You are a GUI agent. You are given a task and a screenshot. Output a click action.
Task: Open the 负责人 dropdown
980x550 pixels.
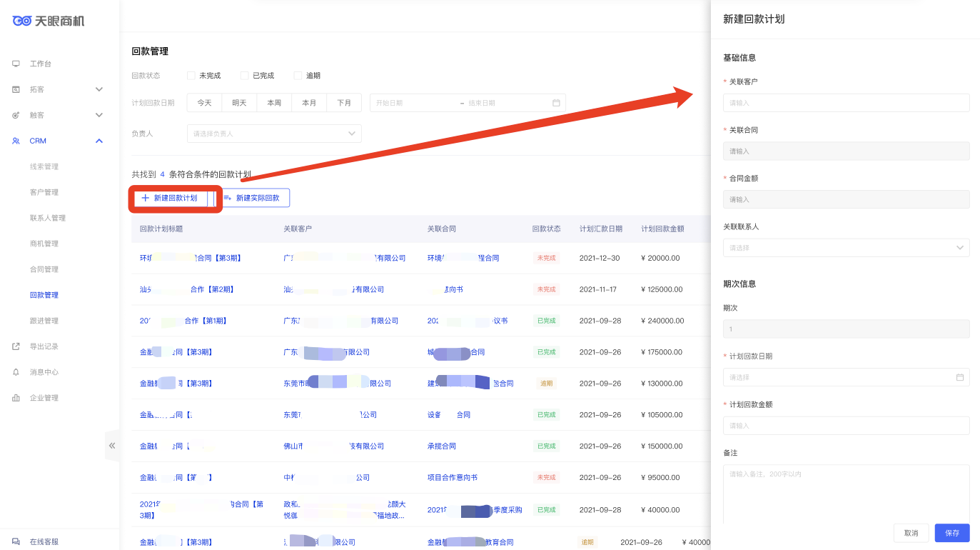tap(274, 134)
